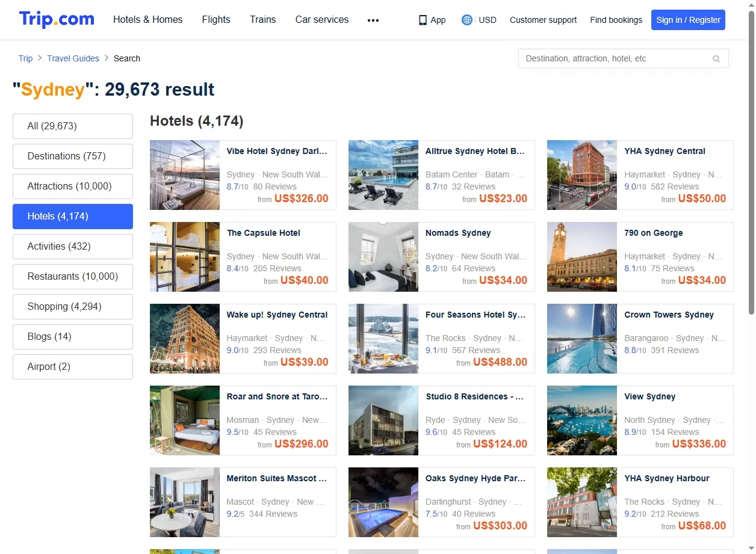Screen dimensions: 756x554
Task: Click the US$488.00 price
Action: 500,362
